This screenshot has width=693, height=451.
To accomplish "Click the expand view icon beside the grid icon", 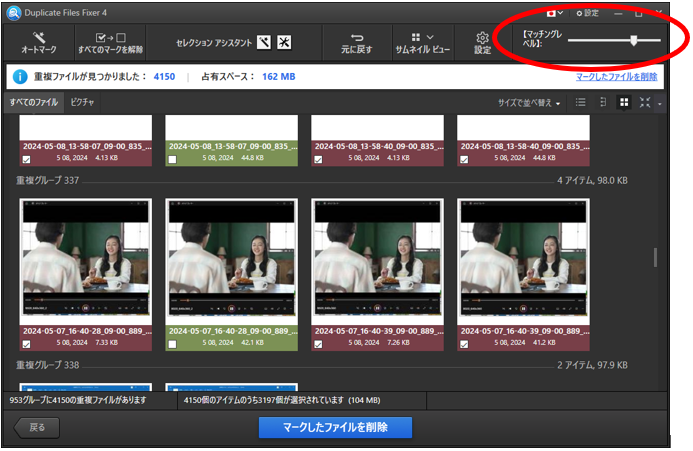I will (x=646, y=103).
